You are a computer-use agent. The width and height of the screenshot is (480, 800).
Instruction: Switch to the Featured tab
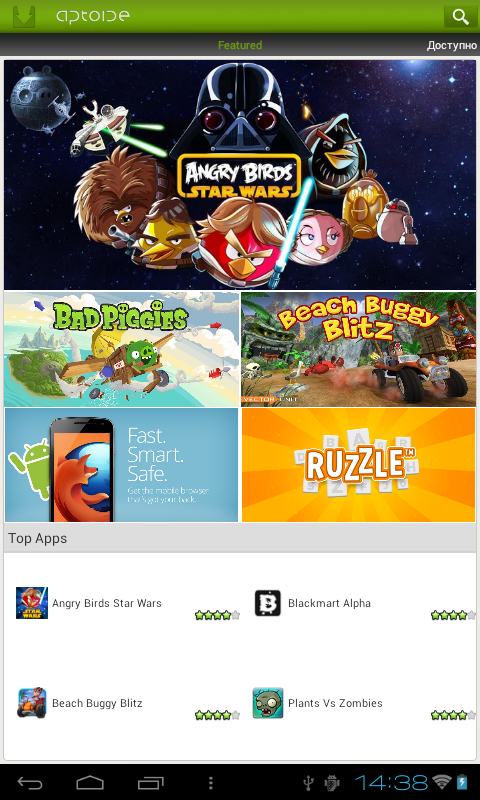(240, 45)
